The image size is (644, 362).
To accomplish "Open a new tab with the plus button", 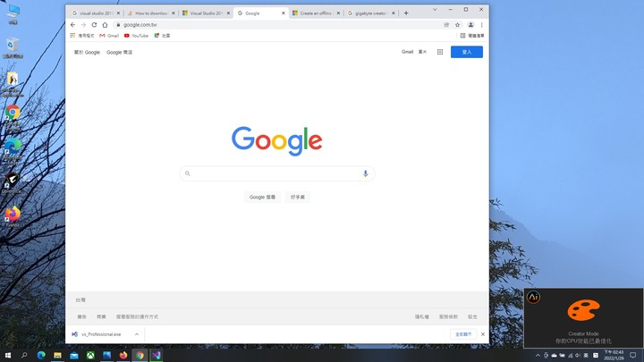I will (406, 13).
